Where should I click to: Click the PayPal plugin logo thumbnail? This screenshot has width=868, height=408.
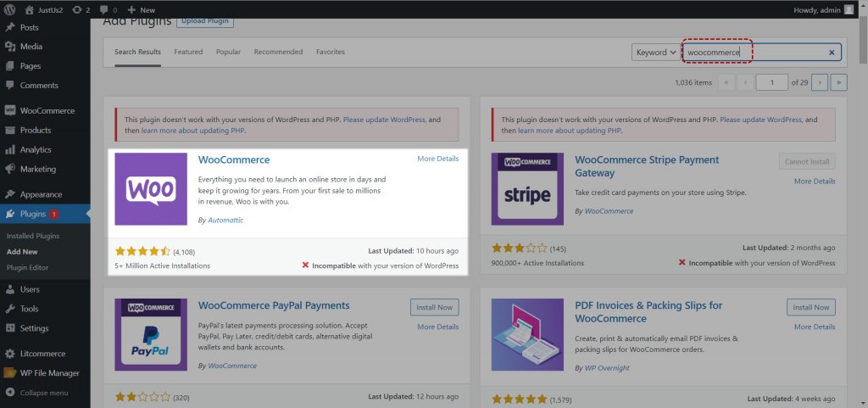pyautogui.click(x=151, y=334)
